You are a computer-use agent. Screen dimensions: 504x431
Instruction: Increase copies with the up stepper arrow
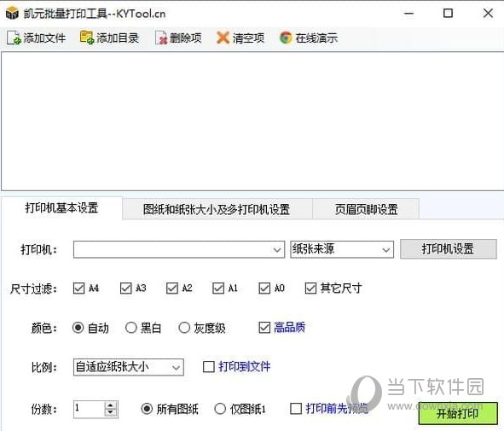(111, 405)
